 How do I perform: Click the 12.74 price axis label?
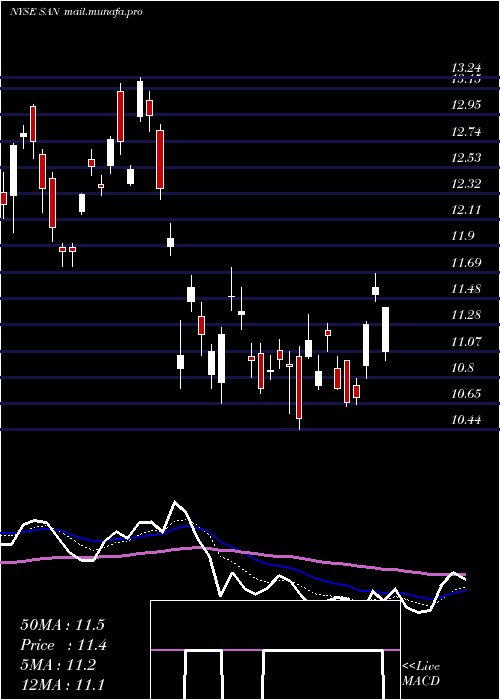(466, 132)
